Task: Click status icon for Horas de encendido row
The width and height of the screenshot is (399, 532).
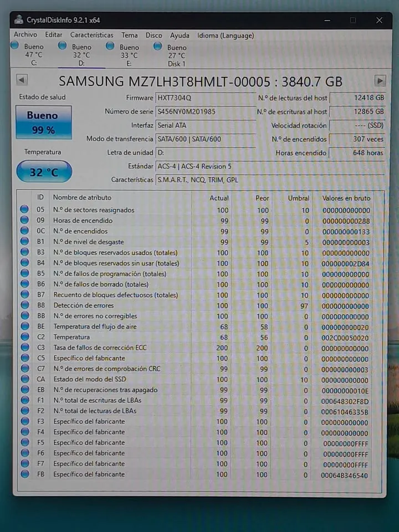Action: tap(24, 219)
